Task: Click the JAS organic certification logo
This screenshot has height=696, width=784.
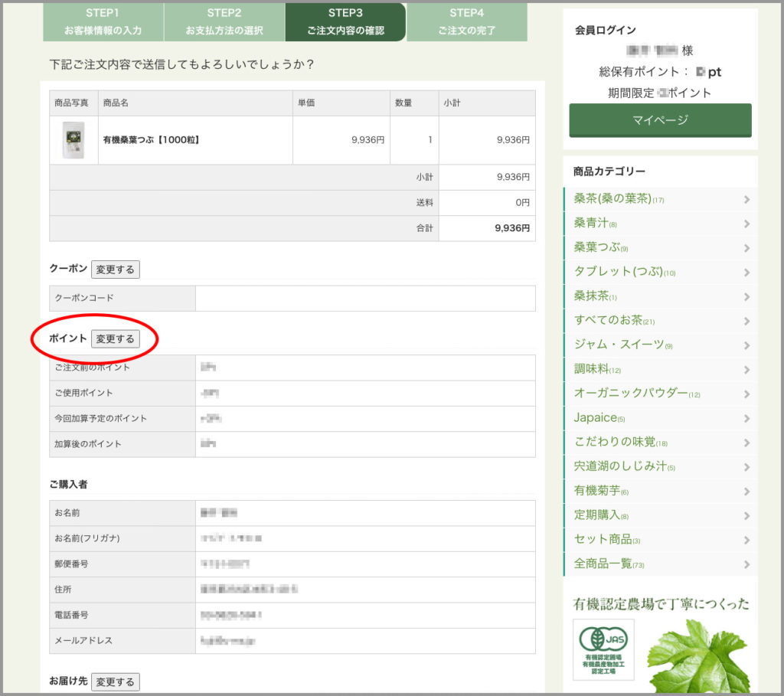Action: (603, 649)
